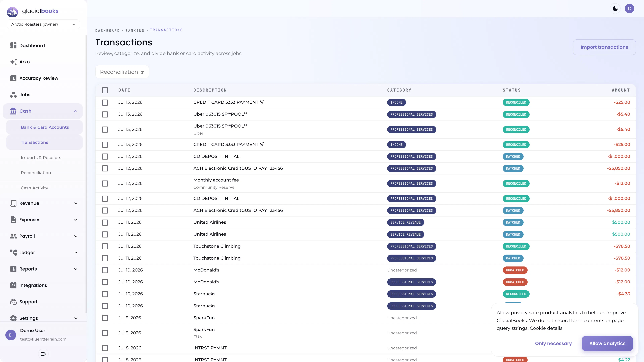Expand the Settings section chevron
This screenshot has height=362, width=644.
(76, 318)
